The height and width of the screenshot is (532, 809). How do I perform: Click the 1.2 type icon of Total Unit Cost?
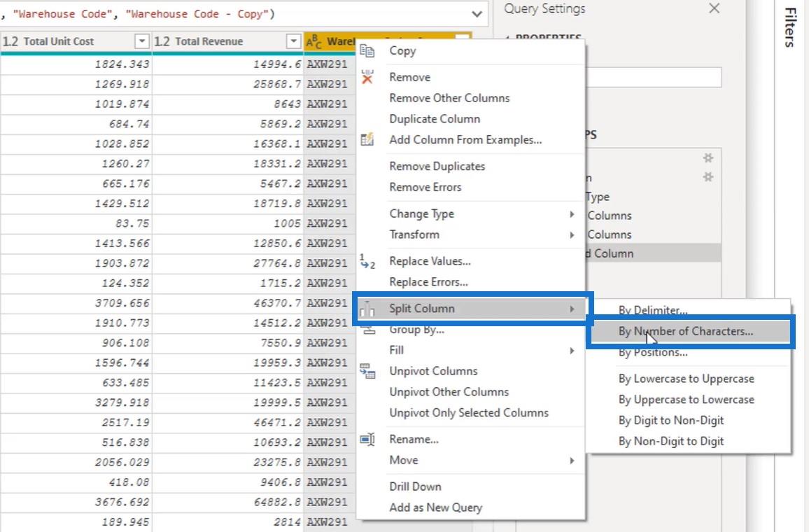[x=10, y=41]
